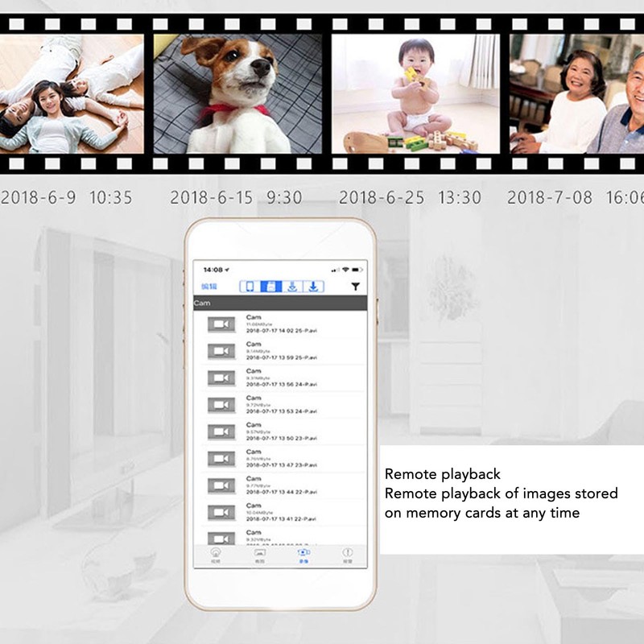This screenshot has width=644, height=644.
Task: Tap camera icon for 13 59 25-P.avi
Action: pyautogui.click(x=221, y=351)
